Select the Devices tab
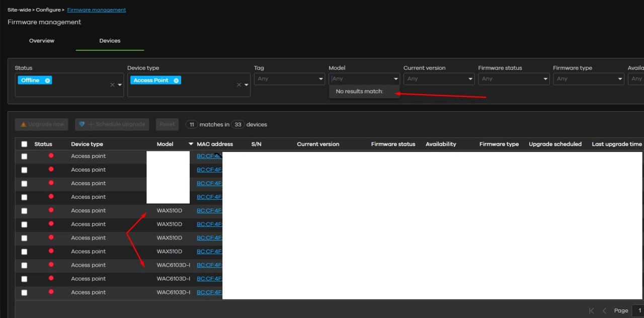 pyautogui.click(x=110, y=41)
